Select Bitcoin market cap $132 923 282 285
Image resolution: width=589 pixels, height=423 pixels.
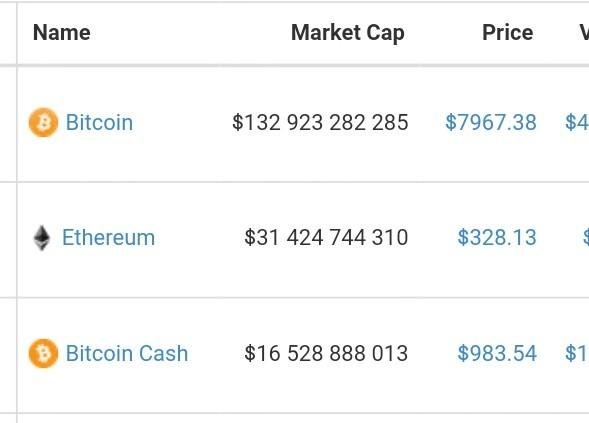tap(320, 122)
